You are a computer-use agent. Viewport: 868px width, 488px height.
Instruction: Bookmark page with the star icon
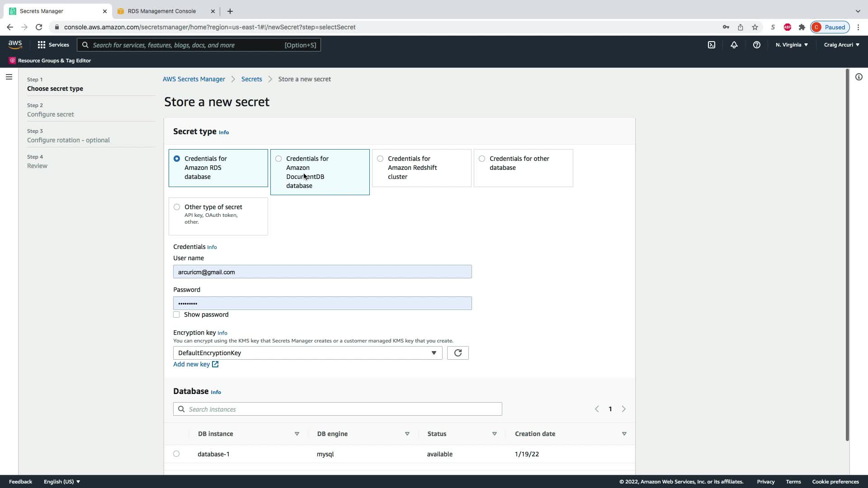click(x=755, y=27)
